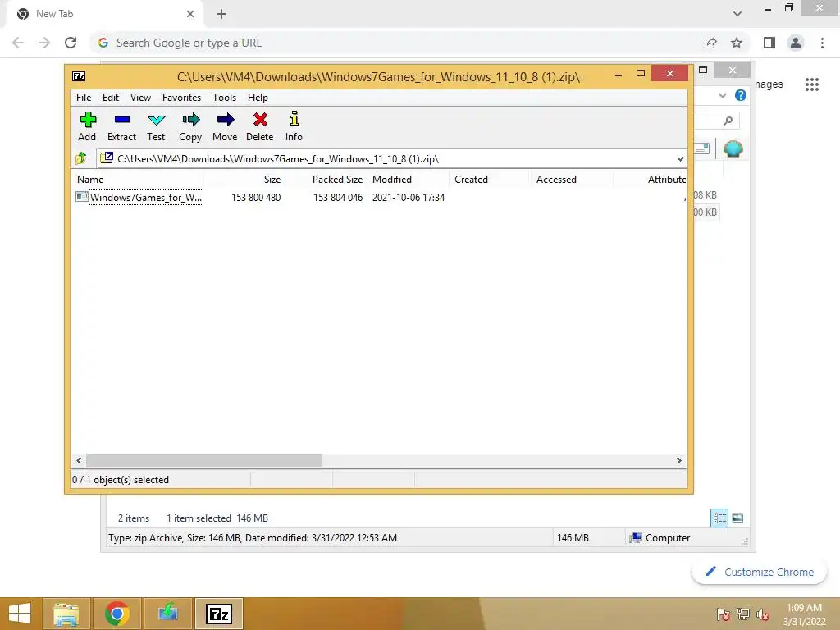Click Chrome forward arrow
This screenshot has width=840, height=630.
click(44, 43)
